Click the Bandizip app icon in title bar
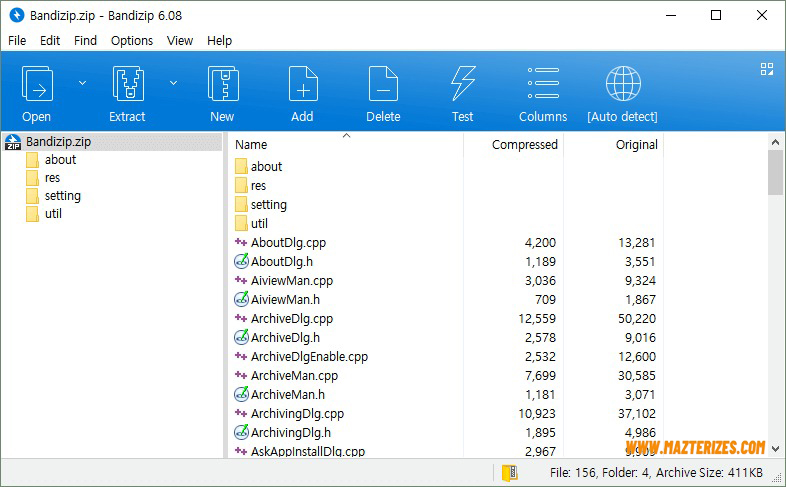 click(x=17, y=15)
